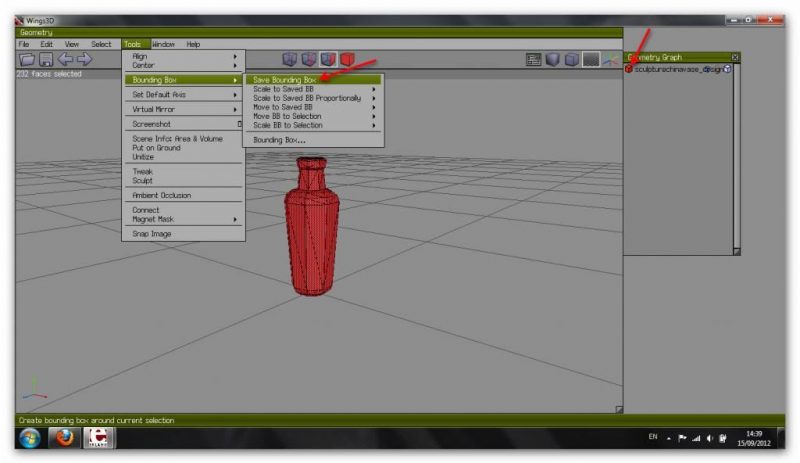The height and width of the screenshot is (463, 800).
Task: Select the red body selection mode cube
Action: point(347,60)
